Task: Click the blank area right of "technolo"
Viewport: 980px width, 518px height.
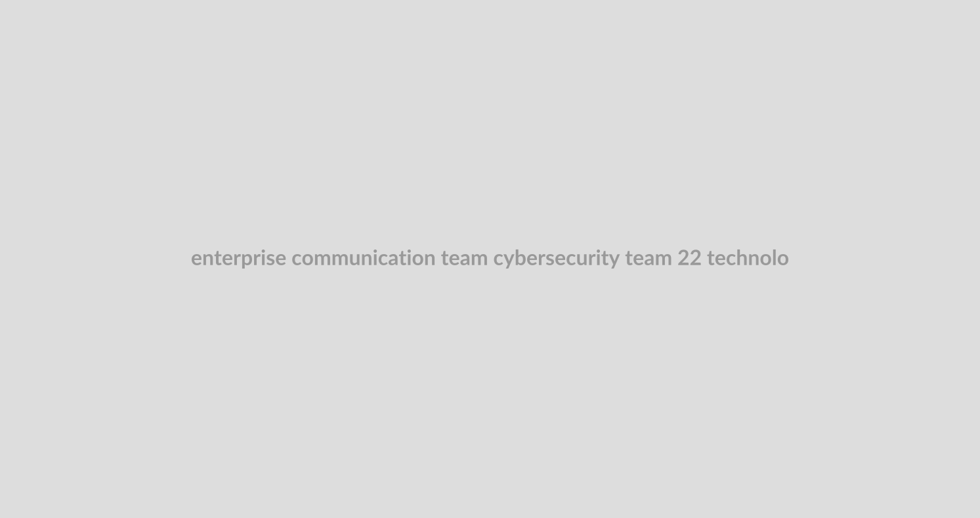Action: click(x=886, y=258)
